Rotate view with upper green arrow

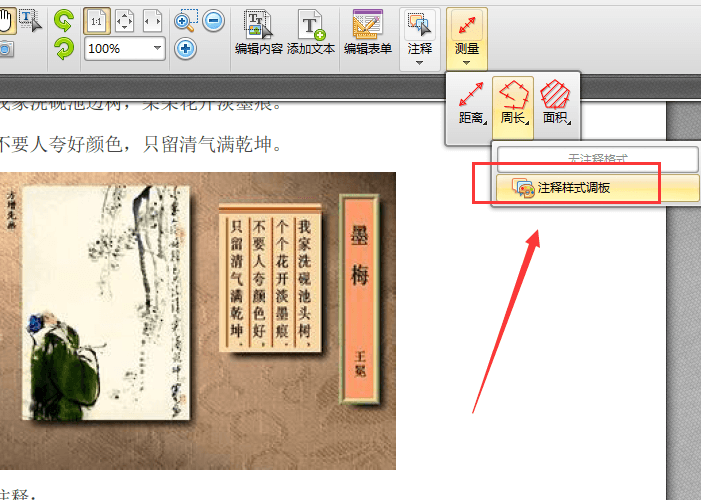[64, 19]
